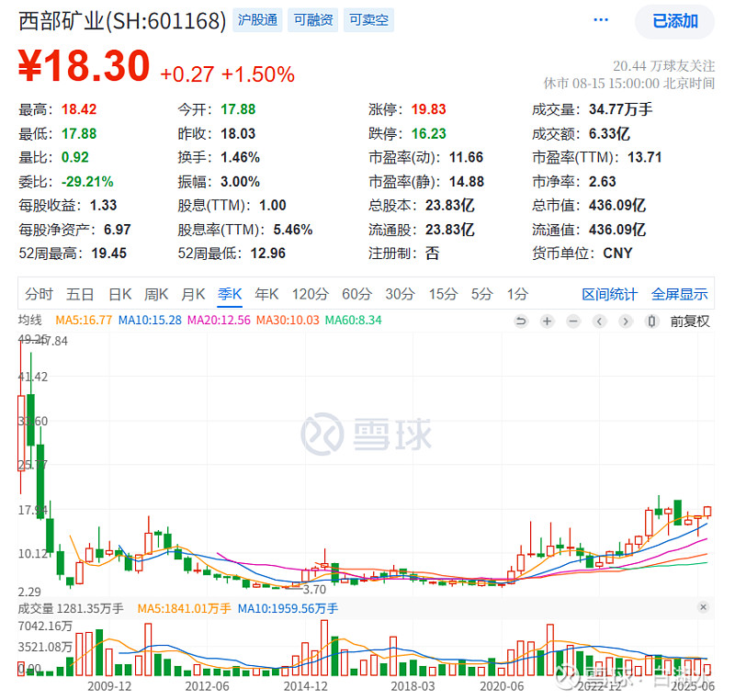Screen dimensions: 735x700
Task: Open 全屏显示 fullscreen chart
Action: click(680, 294)
